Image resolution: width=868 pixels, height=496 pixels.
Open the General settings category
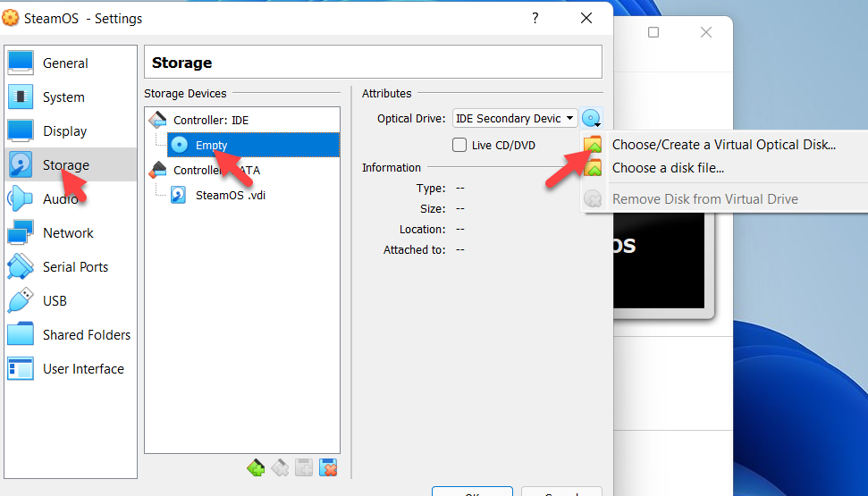click(64, 63)
